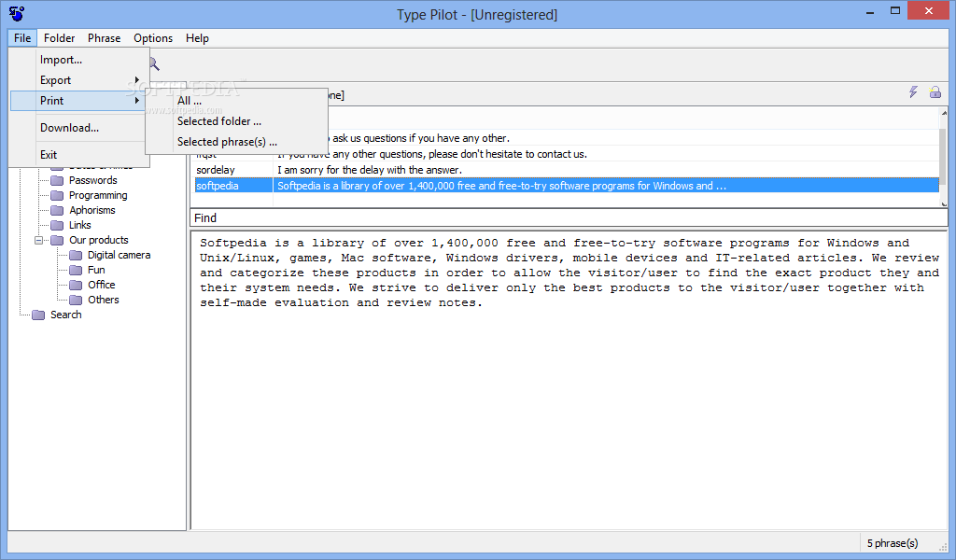Click the Passwords folder icon
956x560 pixels.
click(57, 180)
